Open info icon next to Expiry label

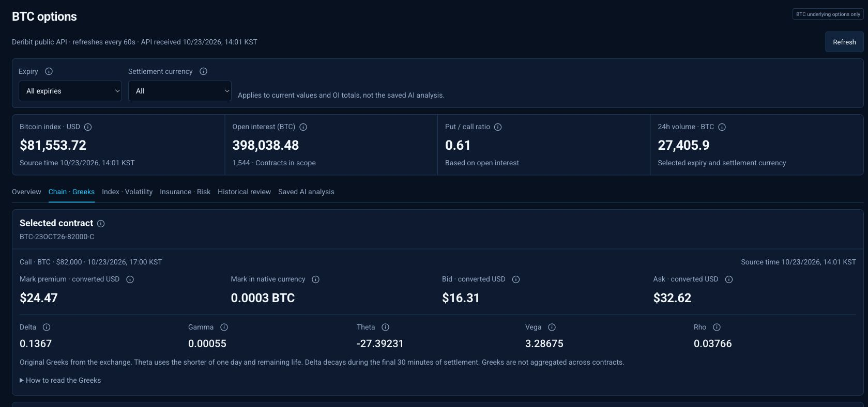(x=49, y=71)
